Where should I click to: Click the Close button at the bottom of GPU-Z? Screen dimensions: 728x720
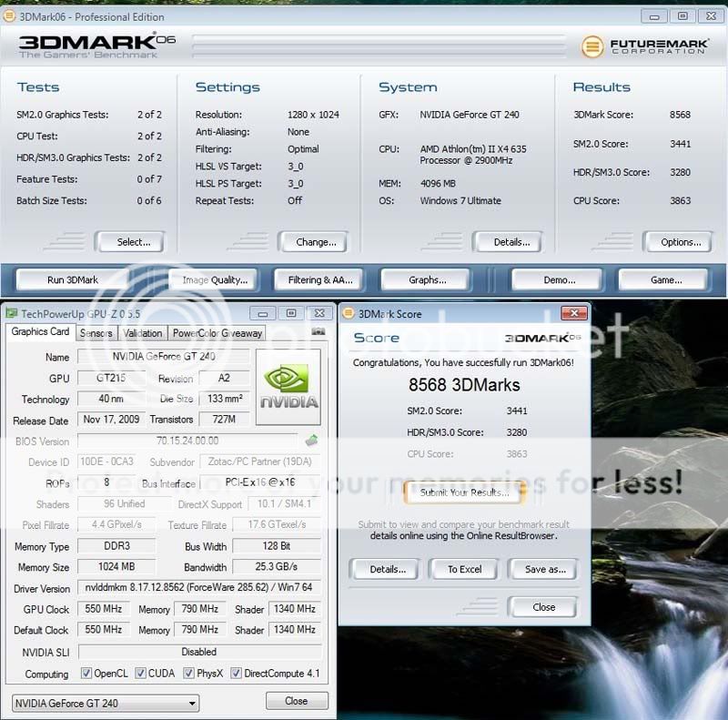tap(297, 701)
